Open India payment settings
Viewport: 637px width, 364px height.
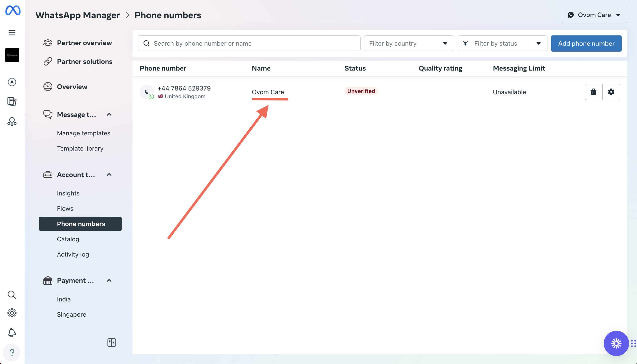[x=64, y=299]
